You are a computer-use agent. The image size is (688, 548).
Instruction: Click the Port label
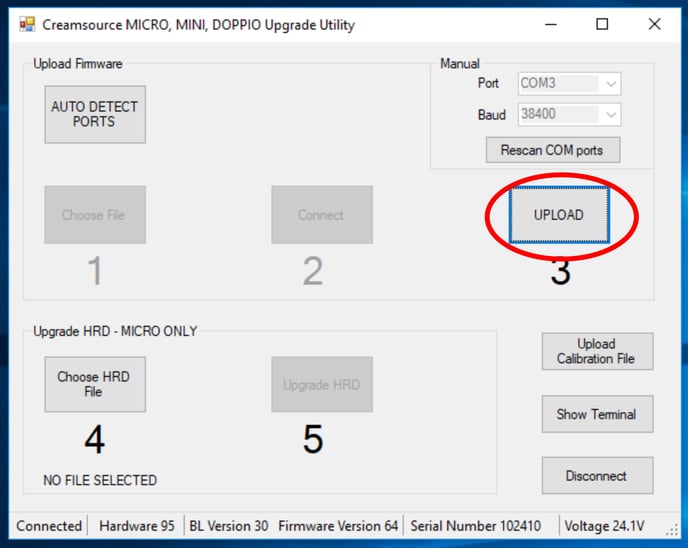(x=488, y=83)
